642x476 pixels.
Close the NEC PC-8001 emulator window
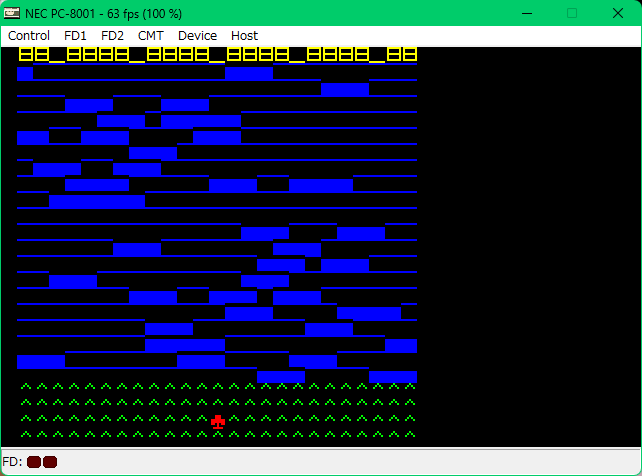pyautogui.click(x=618, y=14)
